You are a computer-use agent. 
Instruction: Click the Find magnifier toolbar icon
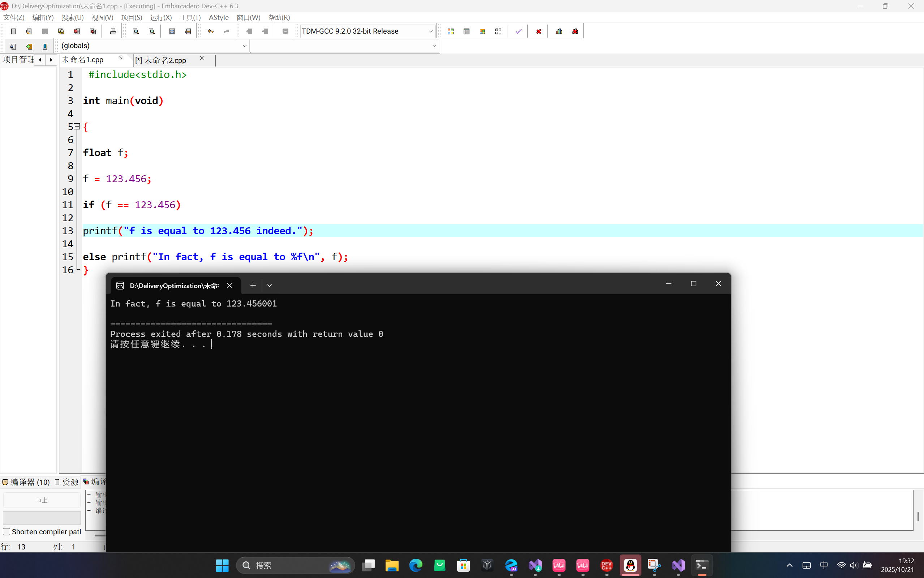[x=136, y=31]
